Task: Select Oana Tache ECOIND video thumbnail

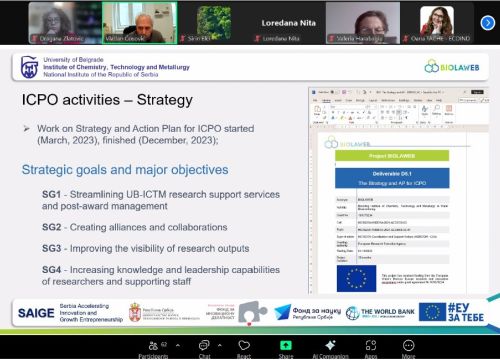Action: [x=437, y=23]
